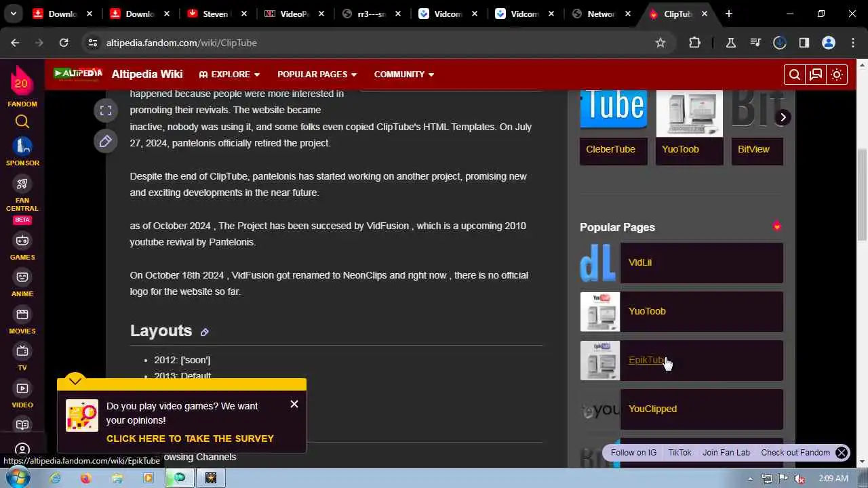Click taskbar clock showing 2:09 AM
The image size is (868, 488).
[833, 479]
